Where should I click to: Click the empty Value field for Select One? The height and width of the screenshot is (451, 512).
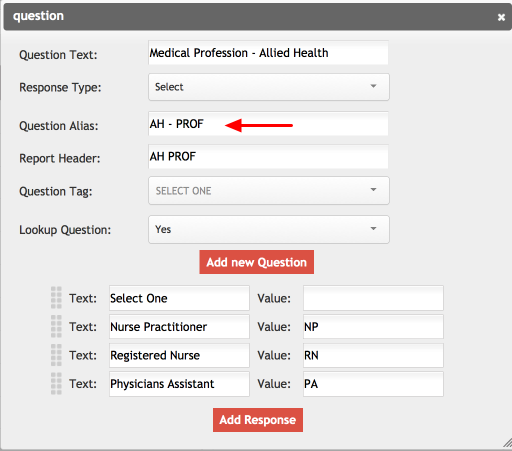[x=373, y=298]
